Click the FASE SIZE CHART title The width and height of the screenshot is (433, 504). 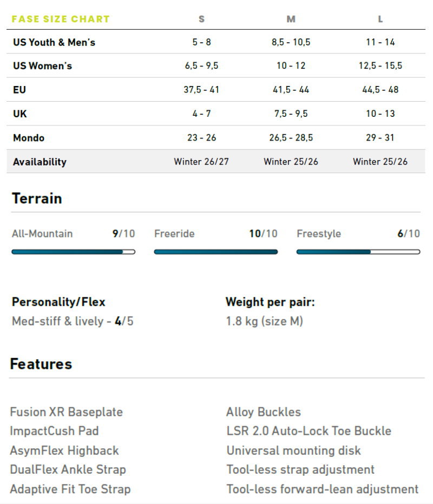[x=61, y=19]
